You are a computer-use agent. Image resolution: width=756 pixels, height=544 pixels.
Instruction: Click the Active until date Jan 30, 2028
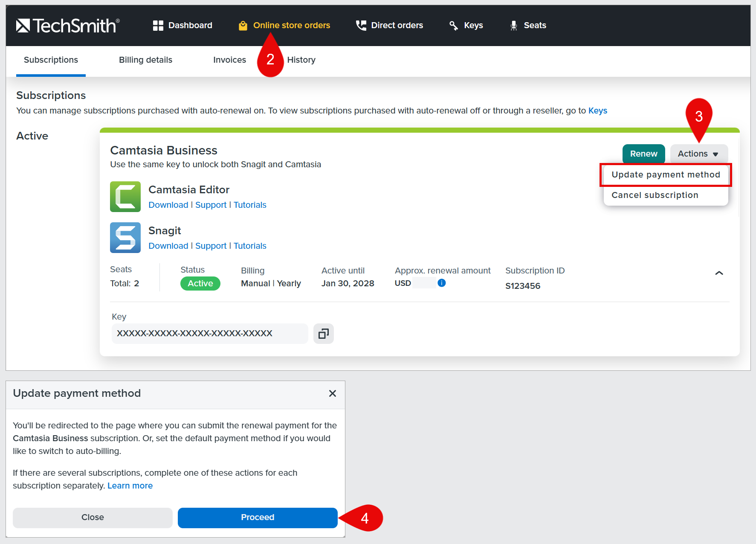pos(348,284)
